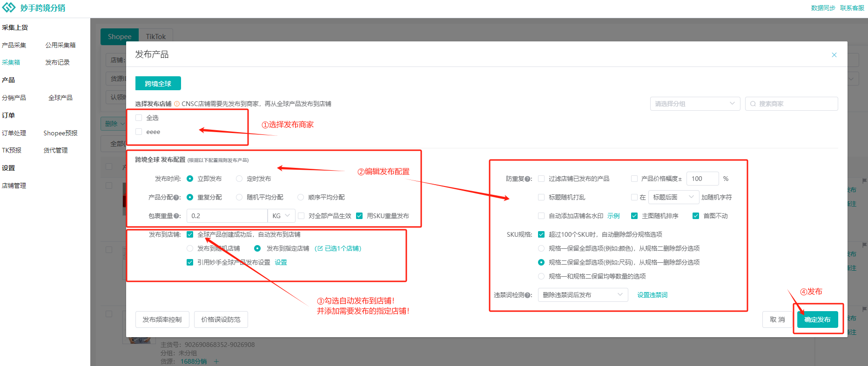Enable 自动添加店铺名水印 checkbox
Screen dimensions: 868x366
click(x=541, y=216)
